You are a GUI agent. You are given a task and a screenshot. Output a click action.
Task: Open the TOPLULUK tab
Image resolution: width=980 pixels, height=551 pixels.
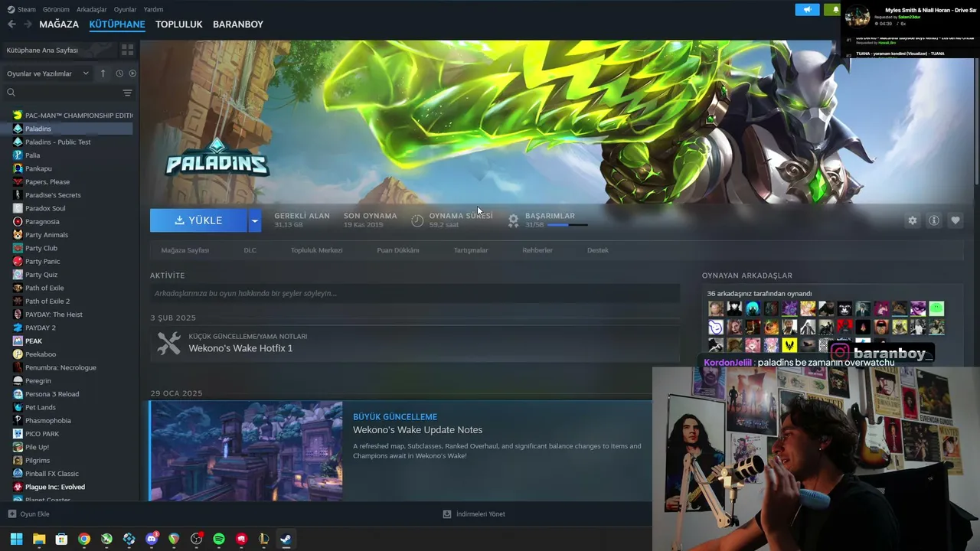tap(179, 24)
